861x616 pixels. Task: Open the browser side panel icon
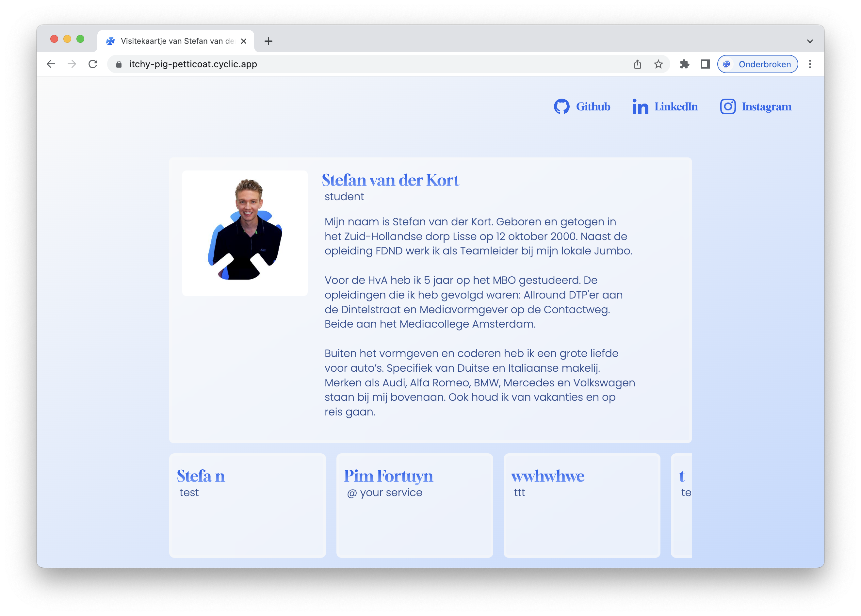[705, 64]
